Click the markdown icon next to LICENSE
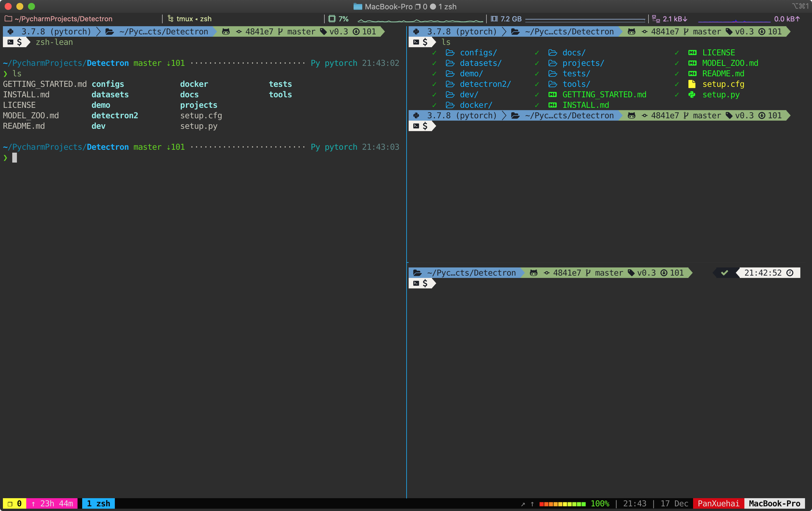The image size is (812, 511). [x=692, y=52]
